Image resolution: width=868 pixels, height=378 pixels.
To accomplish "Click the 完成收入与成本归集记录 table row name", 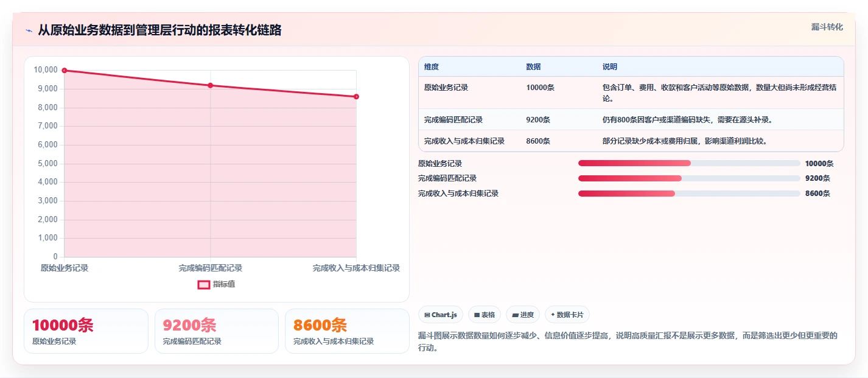I will click(464, 141).
